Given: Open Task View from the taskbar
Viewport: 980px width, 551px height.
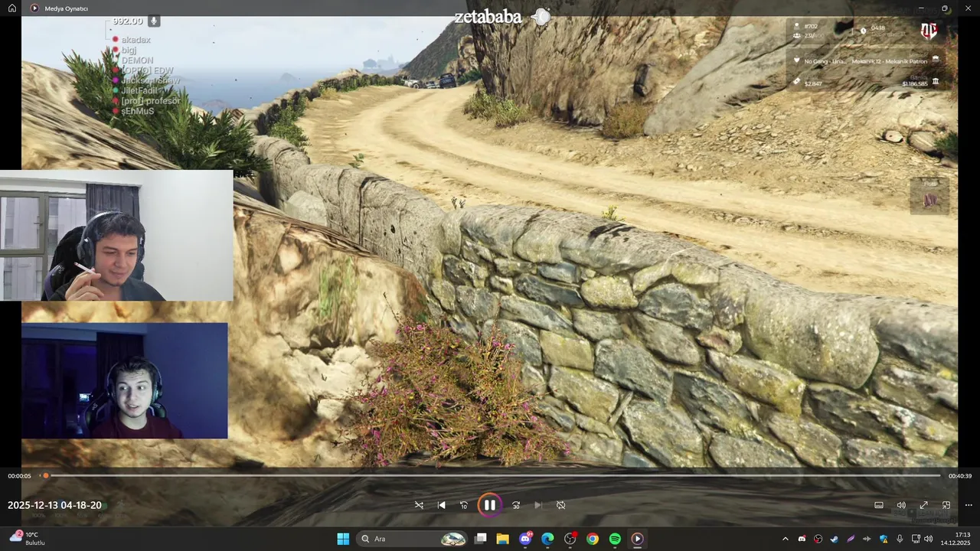Looking at the screenshot, I should [x=480, y=539].
